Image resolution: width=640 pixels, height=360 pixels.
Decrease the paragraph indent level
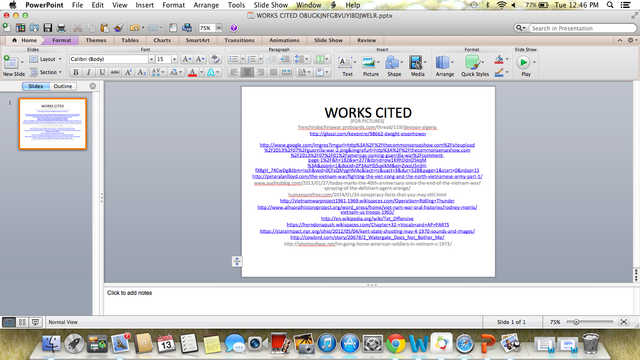click(271, 59)
